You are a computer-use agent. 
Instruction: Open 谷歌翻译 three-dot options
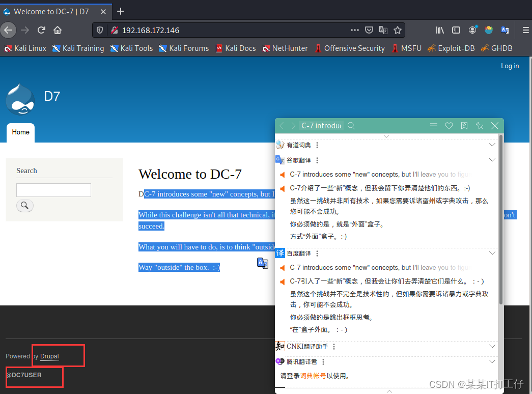click(317, 160)
